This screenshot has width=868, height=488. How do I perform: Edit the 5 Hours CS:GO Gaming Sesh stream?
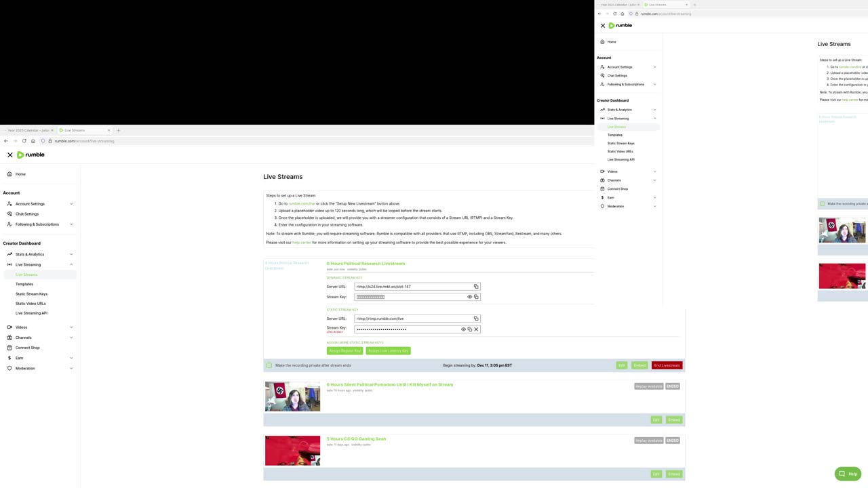pyautogui.click(x=656, y=474)
